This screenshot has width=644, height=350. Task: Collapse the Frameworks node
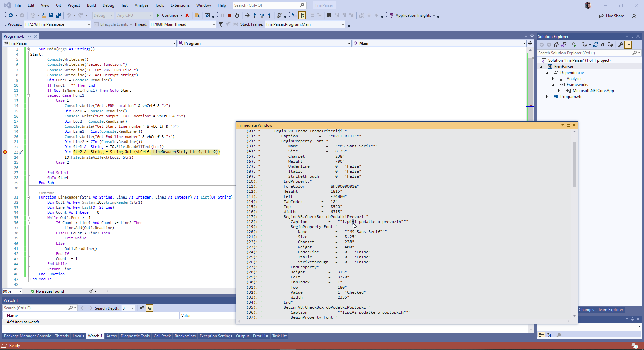pyautogui.click(x=553, y=85)
